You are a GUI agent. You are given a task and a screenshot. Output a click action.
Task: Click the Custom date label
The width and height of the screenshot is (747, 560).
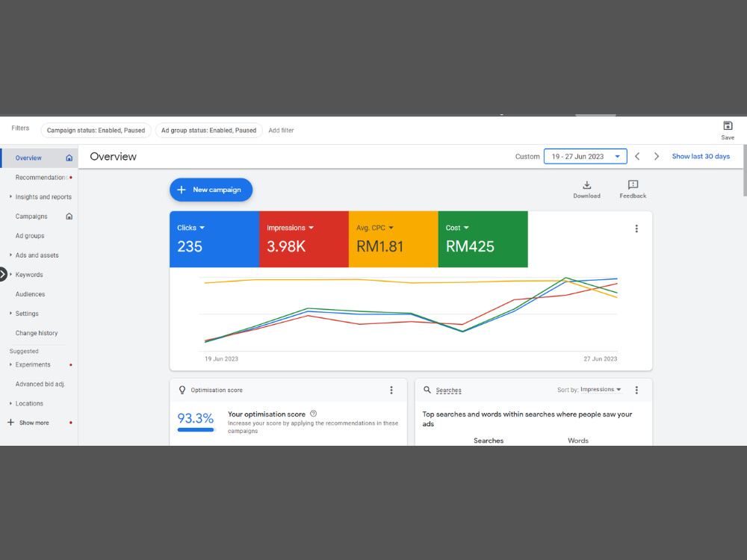(x=527, y=157)
